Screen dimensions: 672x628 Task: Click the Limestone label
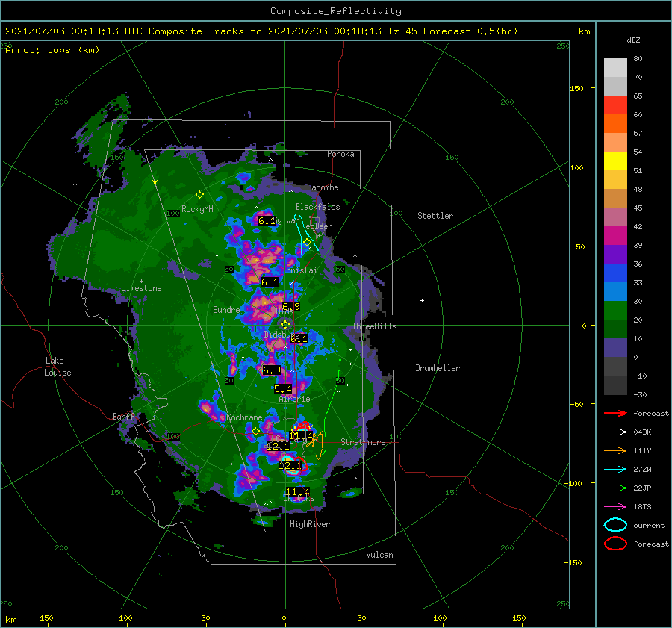[x=141, y=288]
